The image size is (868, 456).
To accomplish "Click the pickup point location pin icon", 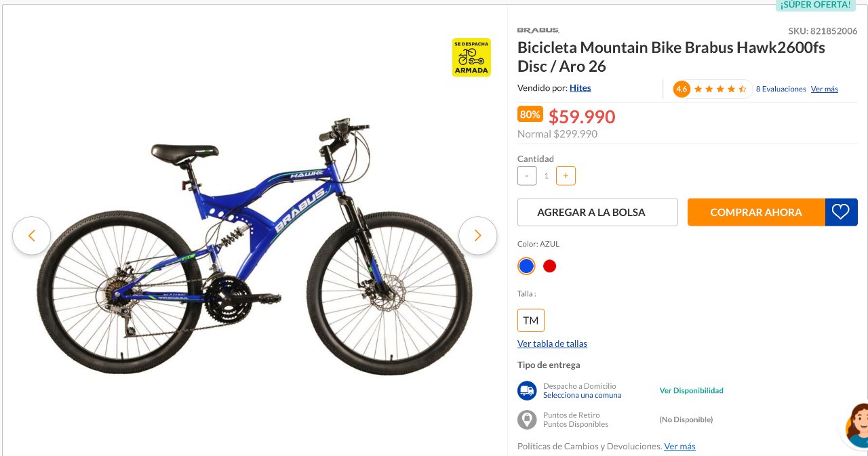I will 527,419.
